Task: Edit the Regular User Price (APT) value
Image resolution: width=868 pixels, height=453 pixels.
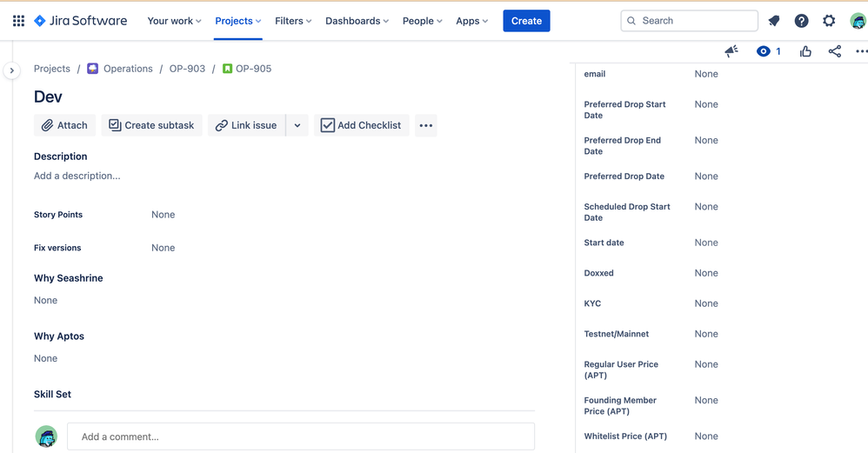Action: [x=706, y=364]
